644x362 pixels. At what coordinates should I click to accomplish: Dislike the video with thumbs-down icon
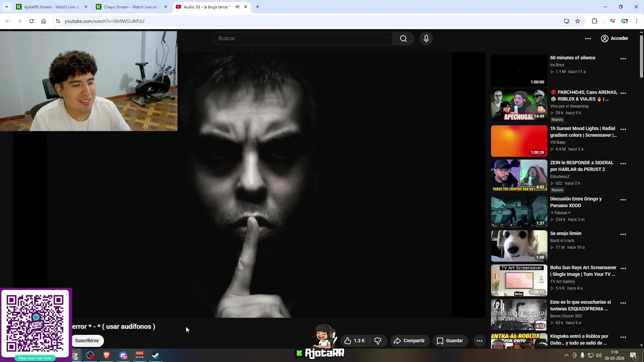pyautogui.click(x=378, y=341)
